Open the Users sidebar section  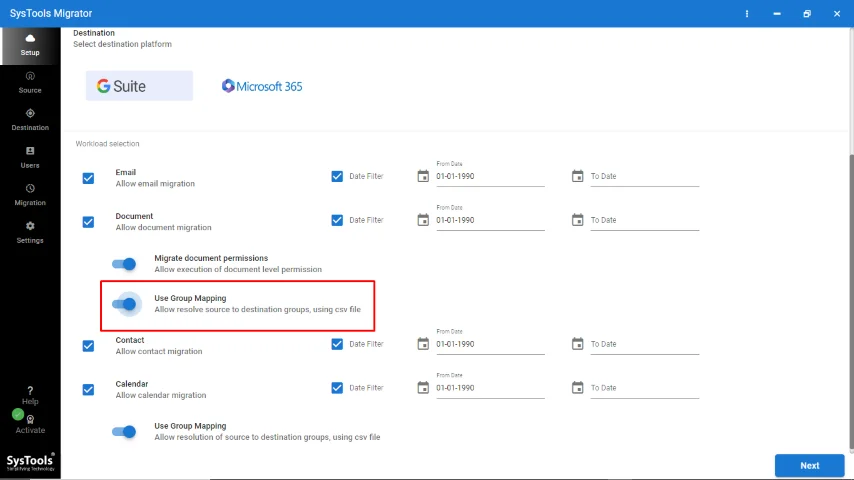[30, 158]
